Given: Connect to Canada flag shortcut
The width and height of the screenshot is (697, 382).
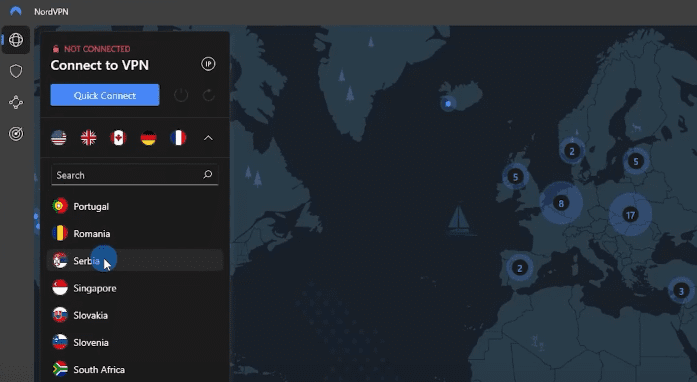Looking at the screenshot, I should coord(118,138).
